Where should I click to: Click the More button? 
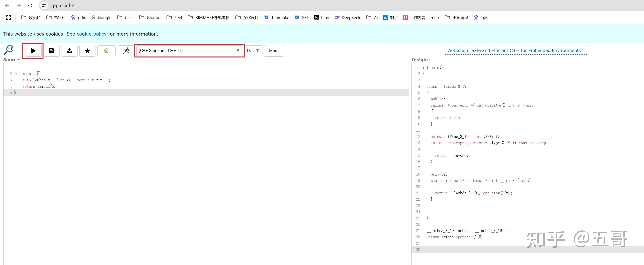[273, 51]
